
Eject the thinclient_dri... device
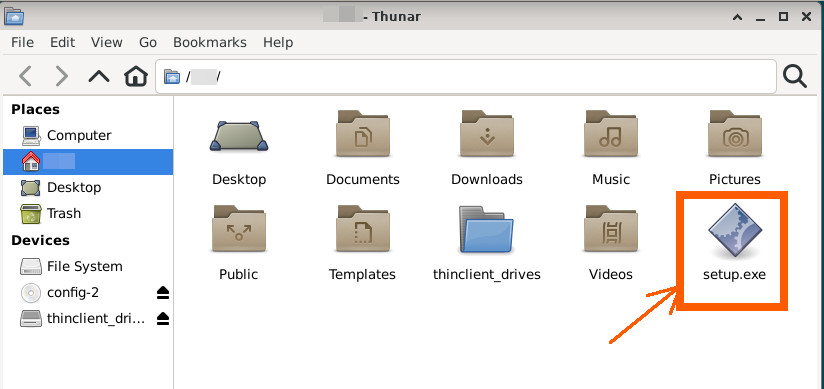[163, 319]
